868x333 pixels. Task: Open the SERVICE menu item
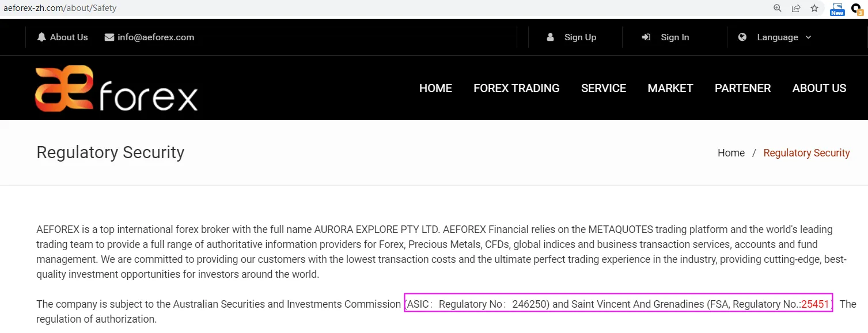(604, 88)
